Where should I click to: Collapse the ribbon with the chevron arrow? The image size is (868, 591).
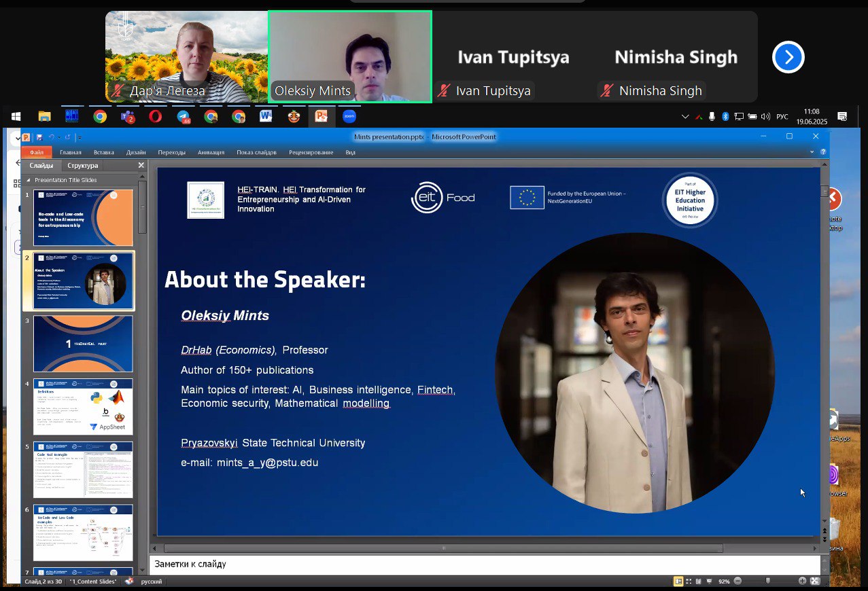[x=812, y=153]
